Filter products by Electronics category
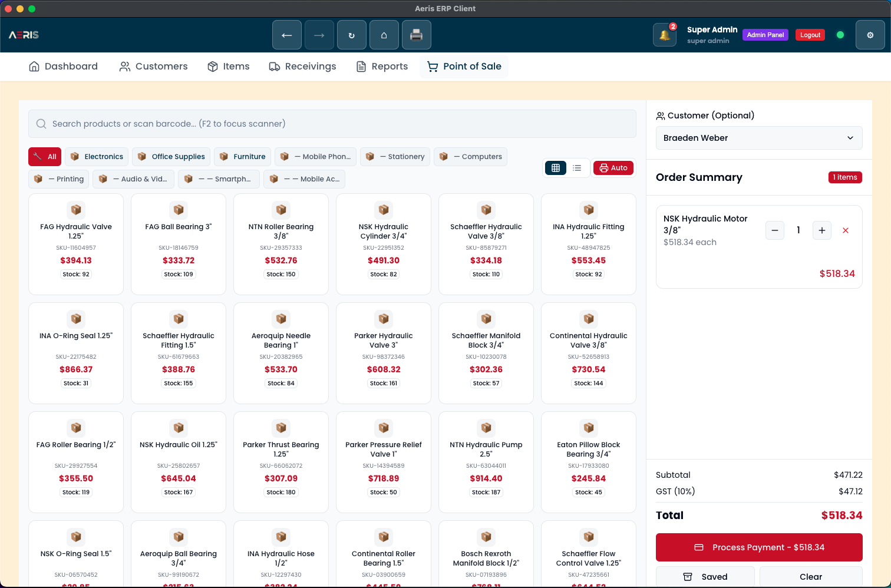Screen dimensions: 891x588 [x=97, y=157]
